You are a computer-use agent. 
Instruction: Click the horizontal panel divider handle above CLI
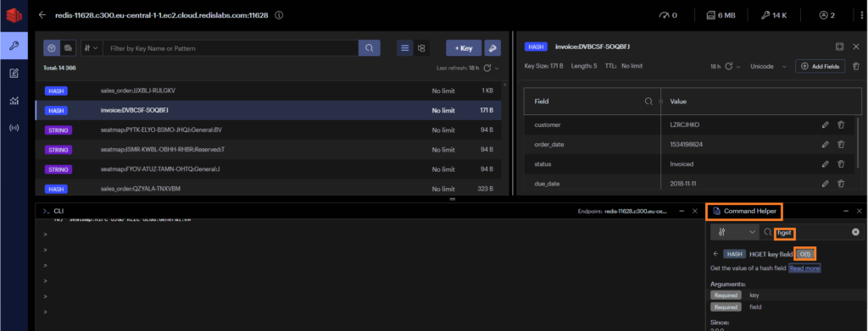click(x=452, y=199)
